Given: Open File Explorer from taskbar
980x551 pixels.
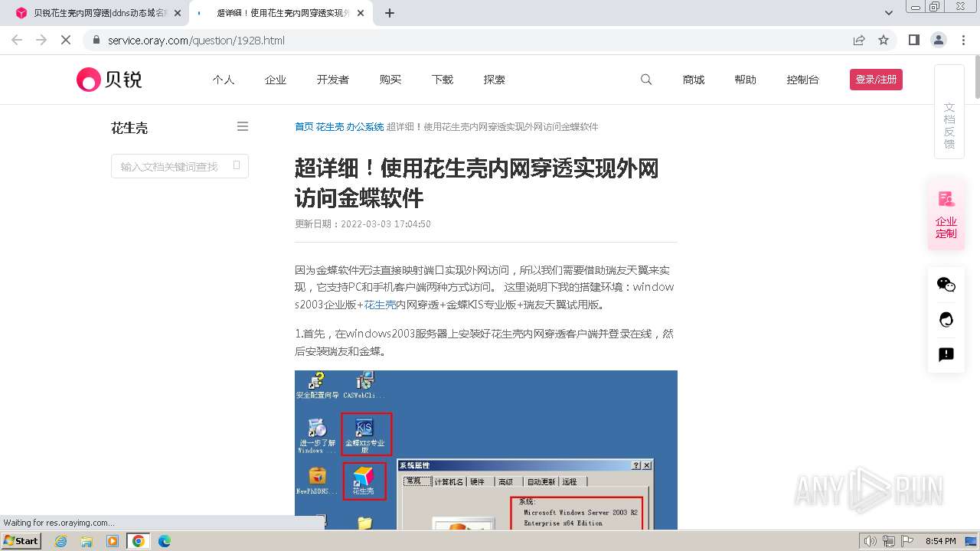Looking at the screenshot, I should pos(87,541).
